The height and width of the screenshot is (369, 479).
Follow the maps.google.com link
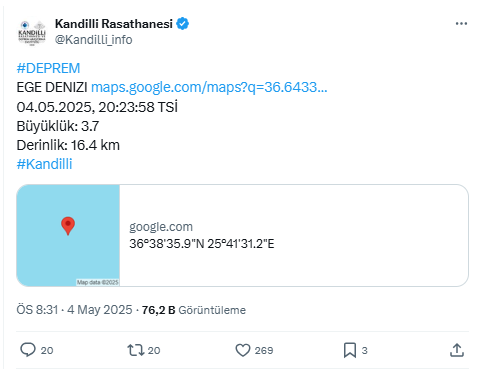[209, 87]
